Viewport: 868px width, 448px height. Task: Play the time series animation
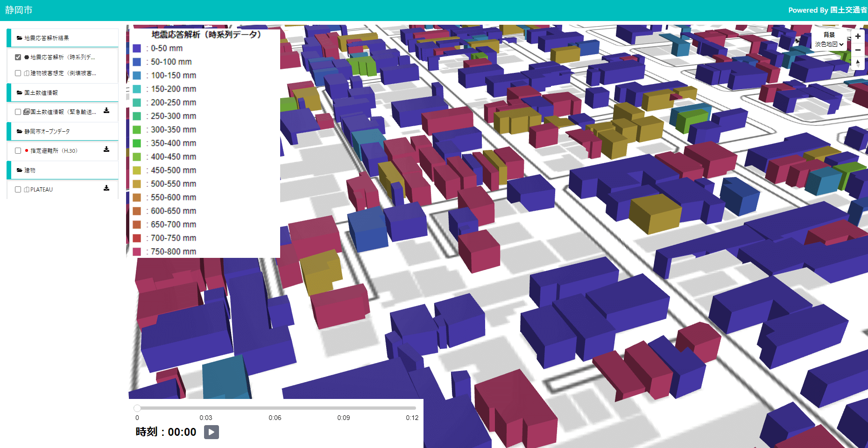212,432
